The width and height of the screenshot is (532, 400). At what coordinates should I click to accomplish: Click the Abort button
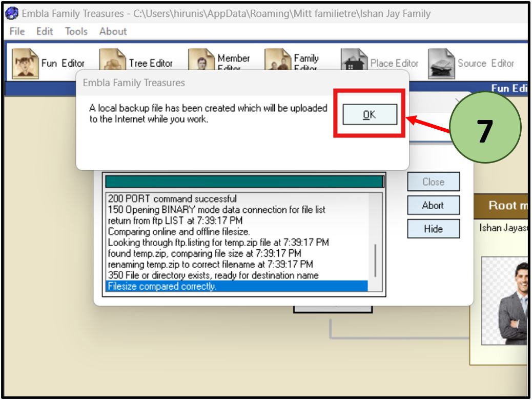click(433, 206)
